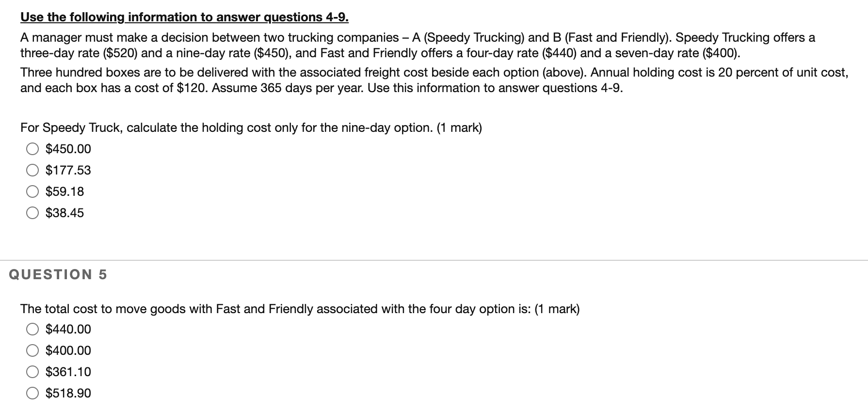Choose $361.10 for Question 5
The width and height of the screenshot is (868, 412).
(x=32, y=372)
